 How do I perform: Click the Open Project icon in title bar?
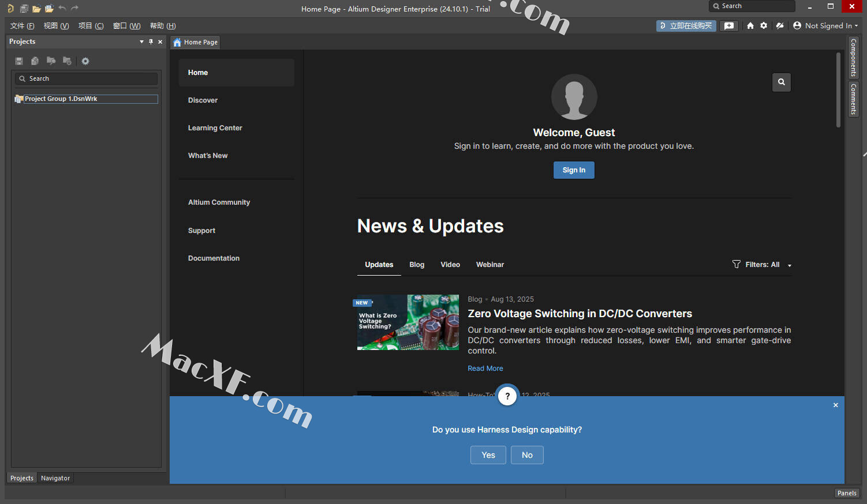pos(49,8)
